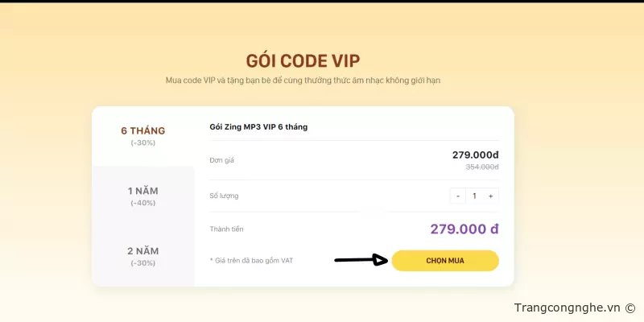Decrease quantity with the minus button
Viewport: 644px width, 322px height.
(458, 196)
